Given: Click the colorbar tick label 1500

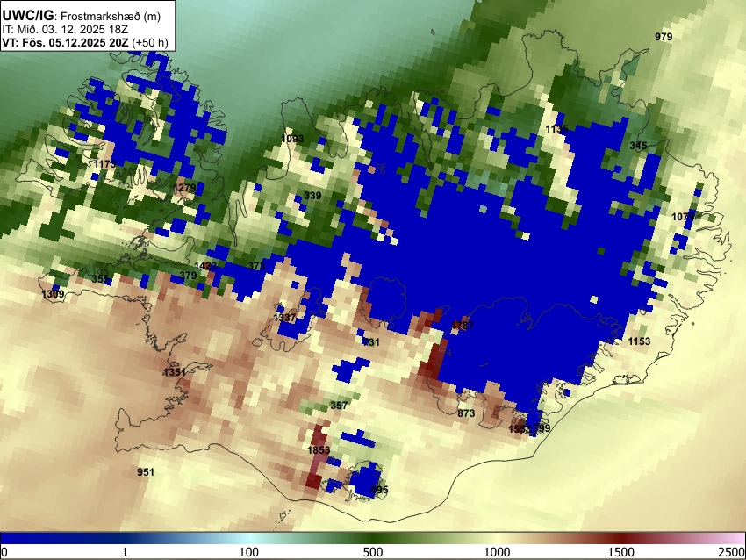Looking at the screenshot, I should pos(621,552).
